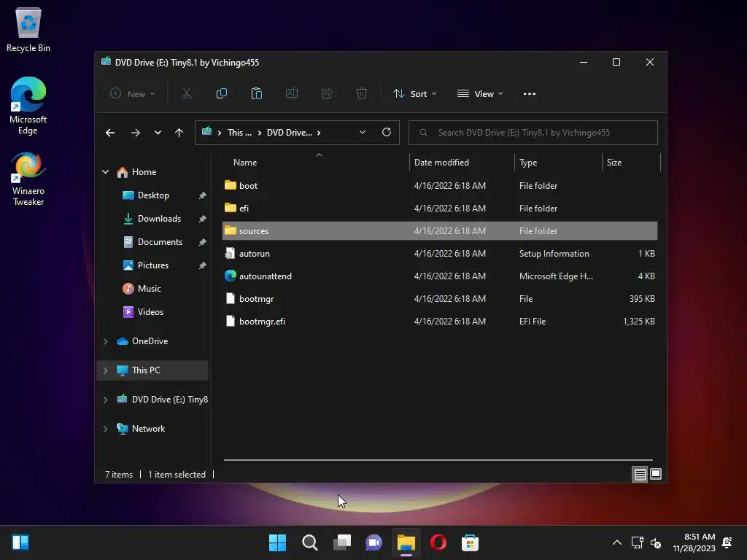Screen dimensions: 747x560
Task: Open the notification bell icon
Action: point(727,542)
